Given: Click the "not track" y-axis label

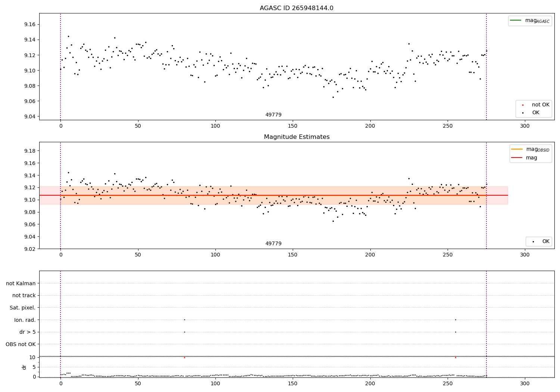Looking at the screenshot, I should 24,296.
